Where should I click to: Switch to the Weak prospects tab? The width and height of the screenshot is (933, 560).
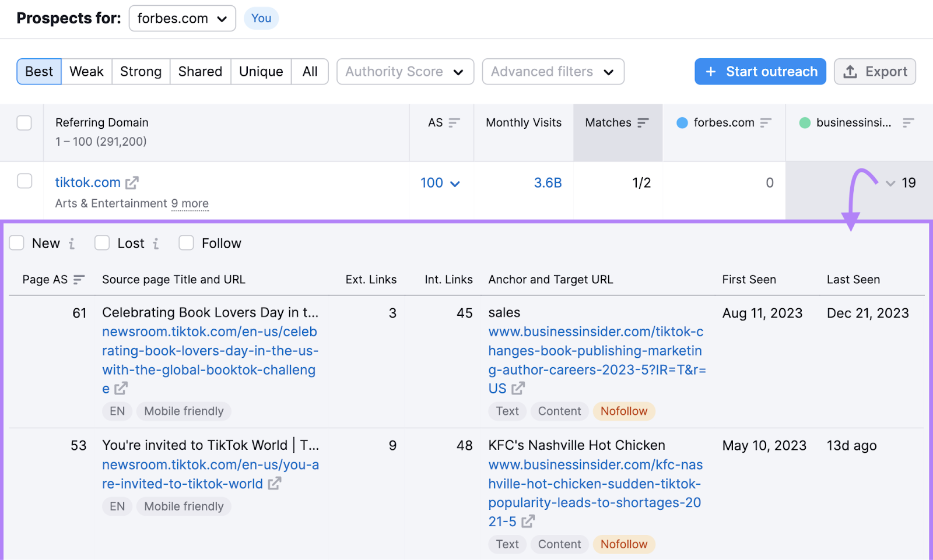coord(86,71)
